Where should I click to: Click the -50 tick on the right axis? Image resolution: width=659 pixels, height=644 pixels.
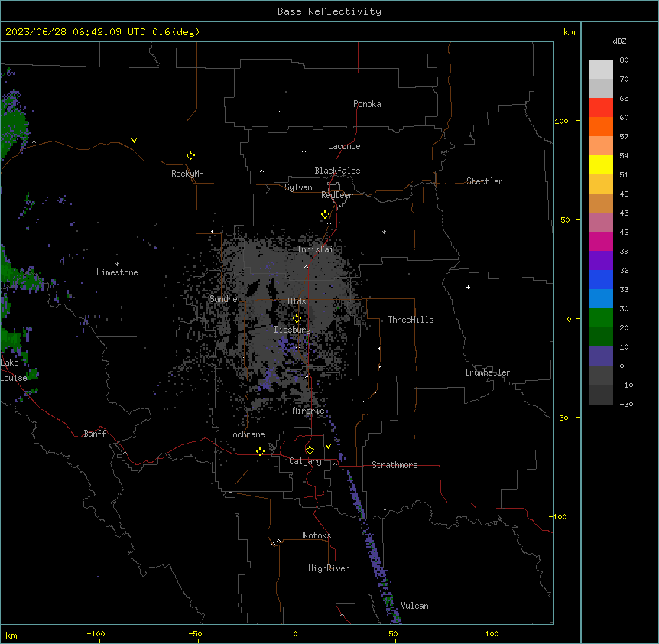click(x=561, y=418)
